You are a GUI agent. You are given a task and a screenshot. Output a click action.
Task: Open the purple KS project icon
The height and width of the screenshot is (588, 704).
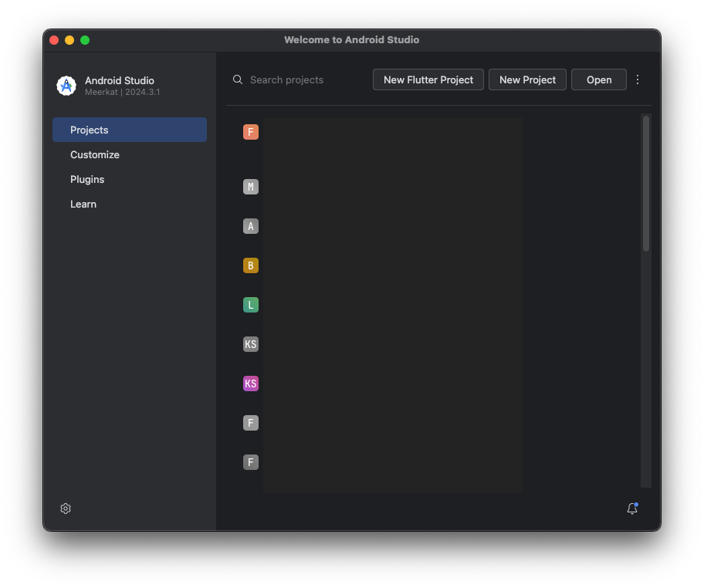(x=251, y=384)
